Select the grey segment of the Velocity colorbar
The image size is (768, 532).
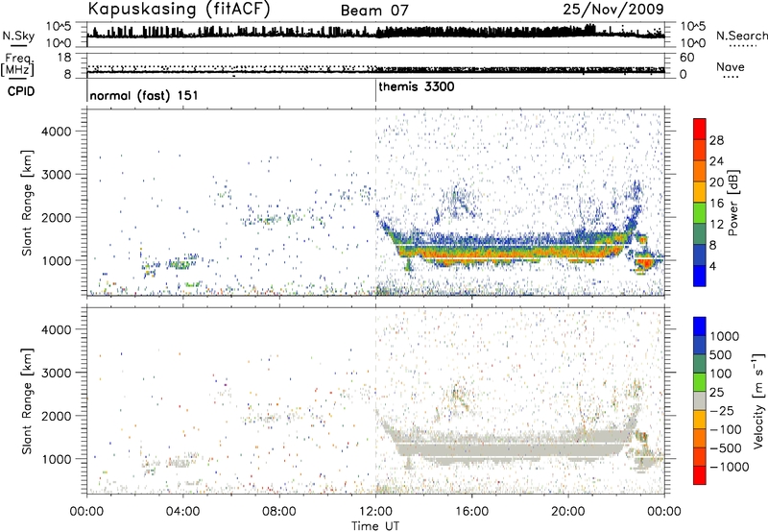pyautogui.click(x=700, y=400)
